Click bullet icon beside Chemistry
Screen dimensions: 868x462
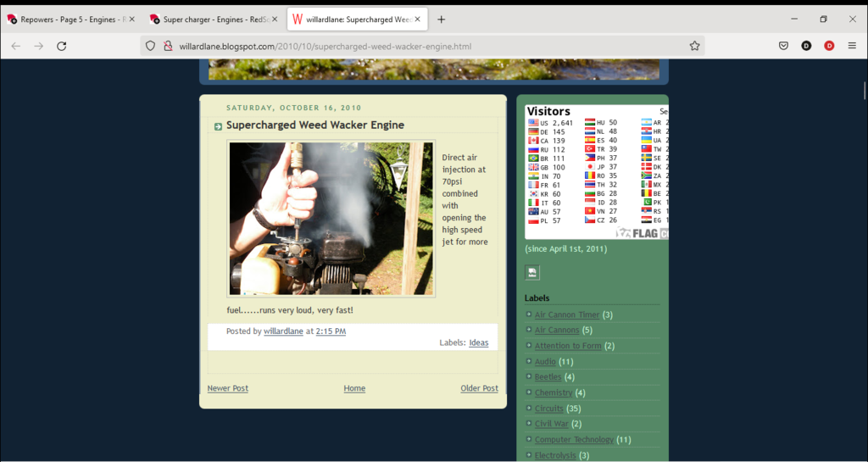529,392
